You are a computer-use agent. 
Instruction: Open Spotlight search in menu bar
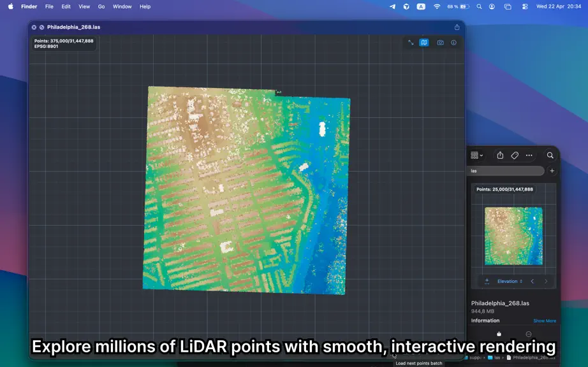click(x=479, y=6)
